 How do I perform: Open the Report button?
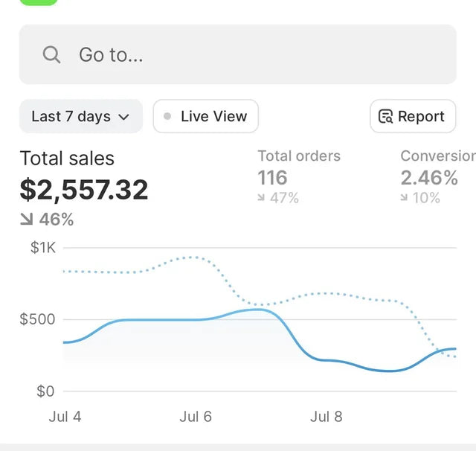(x=413, y=117)
